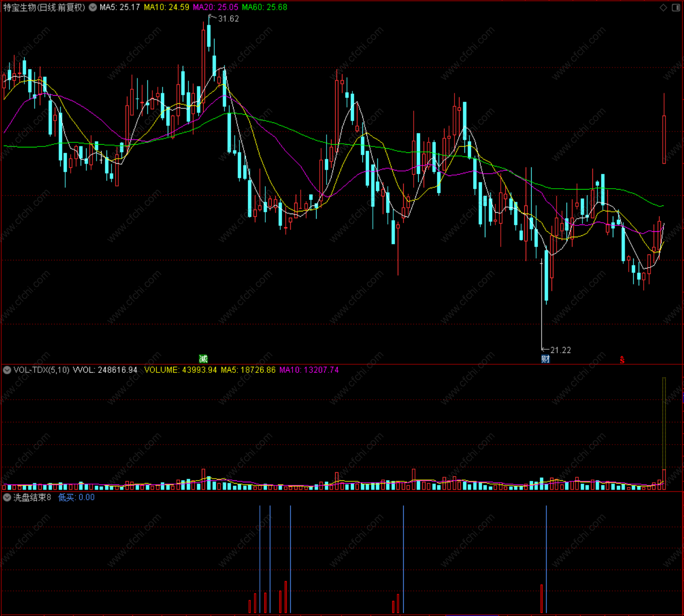Click the red $ marker on chart

coord(622,360)
